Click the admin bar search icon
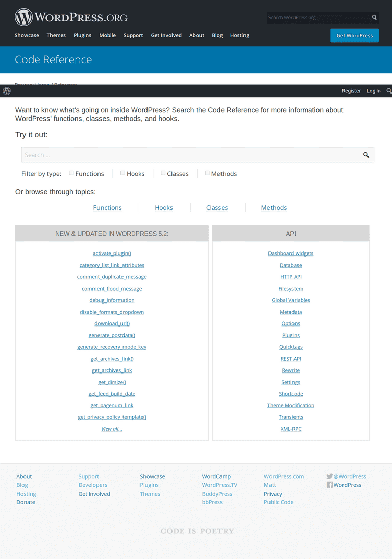392x559 pixels. pyautogui.click(x=389, y=91)
